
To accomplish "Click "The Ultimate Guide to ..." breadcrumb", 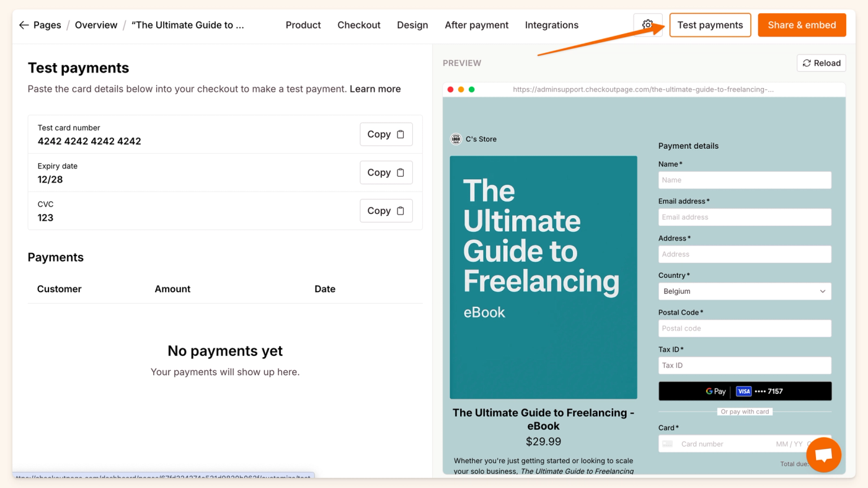I will click(188, 25).
